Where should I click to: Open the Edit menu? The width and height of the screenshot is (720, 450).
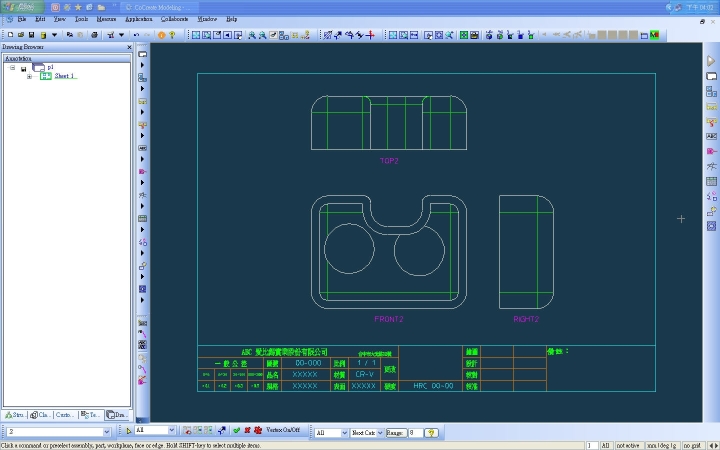tap(40, 19)
